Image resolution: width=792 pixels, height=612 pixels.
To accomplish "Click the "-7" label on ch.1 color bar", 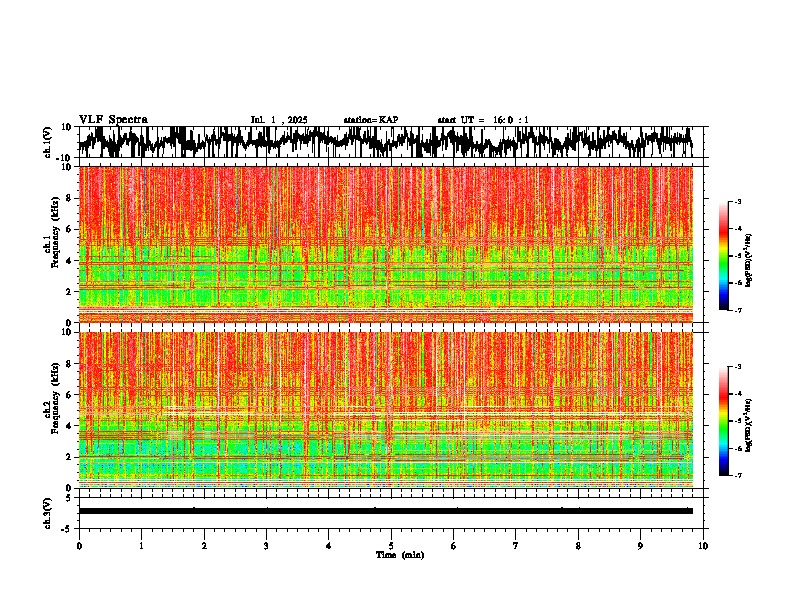I will 737,310.
